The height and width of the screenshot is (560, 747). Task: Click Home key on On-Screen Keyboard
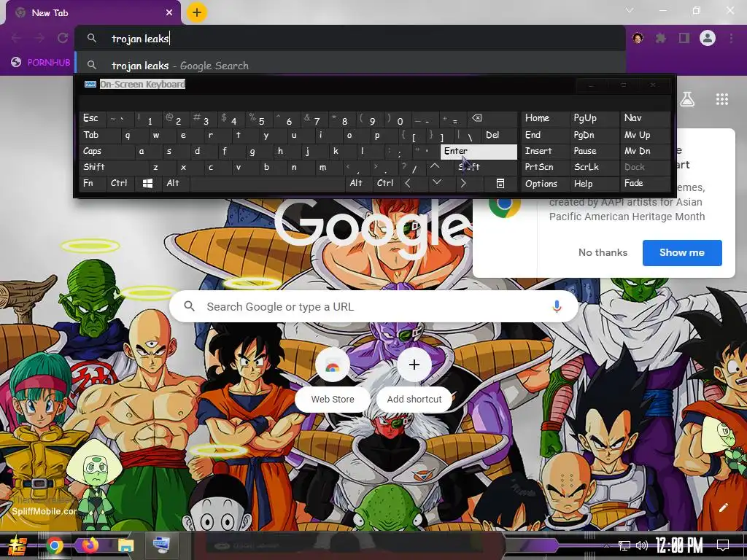(546, 118)
